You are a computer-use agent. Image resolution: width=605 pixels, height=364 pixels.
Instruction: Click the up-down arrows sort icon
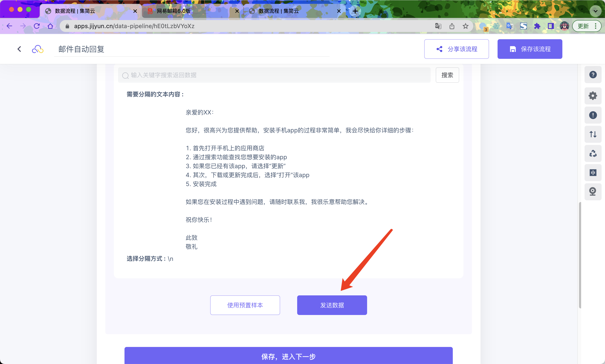593,134
